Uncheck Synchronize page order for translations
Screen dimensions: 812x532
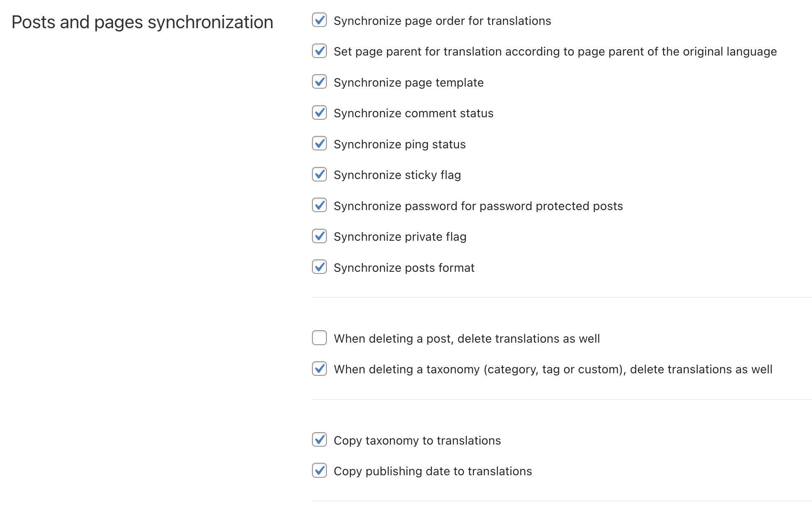click(x=319, y=20)
